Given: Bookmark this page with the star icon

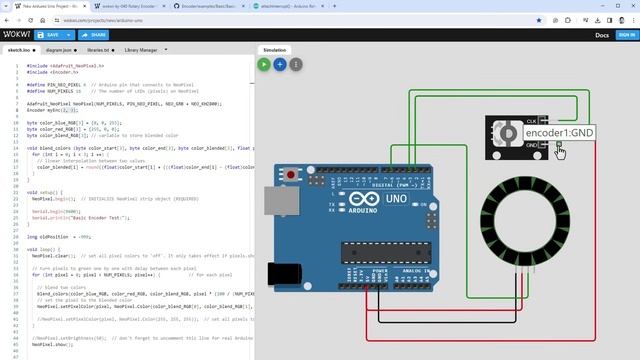Looking at the screenshot, I should pyautogui.click(x=539, y=20).
